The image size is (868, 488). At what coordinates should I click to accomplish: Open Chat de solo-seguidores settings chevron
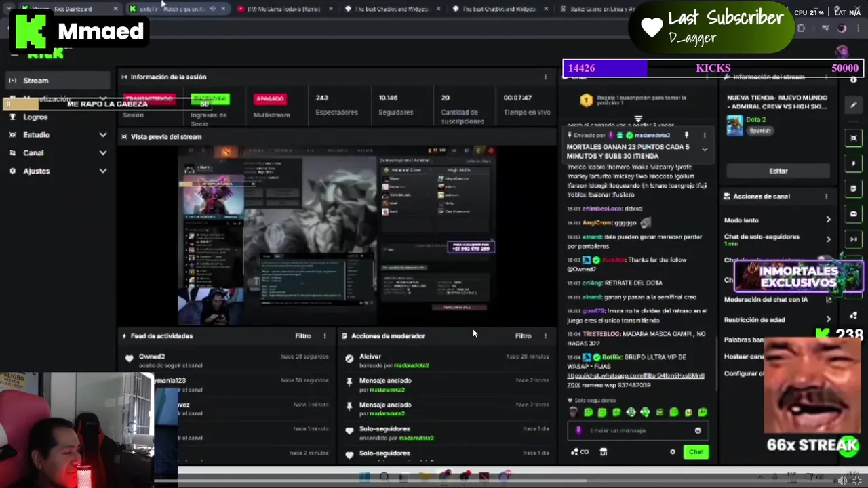(x=828, y=239)
